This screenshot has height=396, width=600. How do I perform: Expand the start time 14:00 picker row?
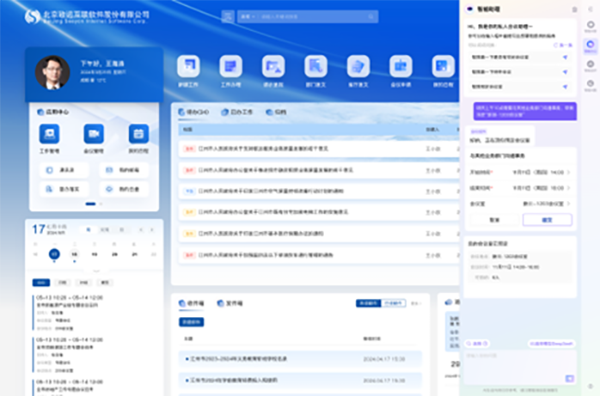(x=520, y=172)
